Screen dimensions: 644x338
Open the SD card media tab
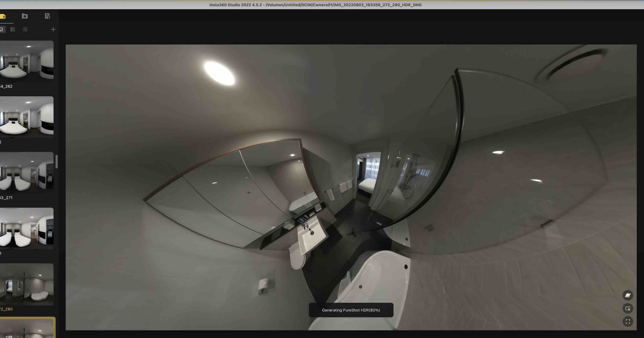[x=3, y=16]
